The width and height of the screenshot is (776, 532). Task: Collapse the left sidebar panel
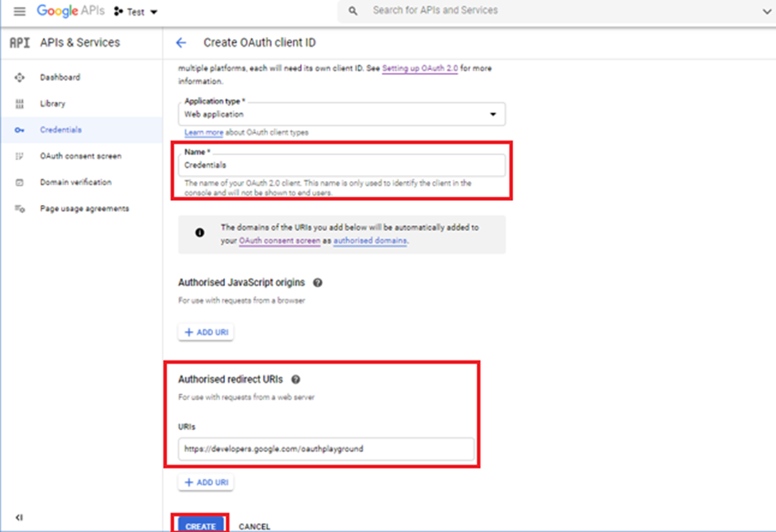19,517
